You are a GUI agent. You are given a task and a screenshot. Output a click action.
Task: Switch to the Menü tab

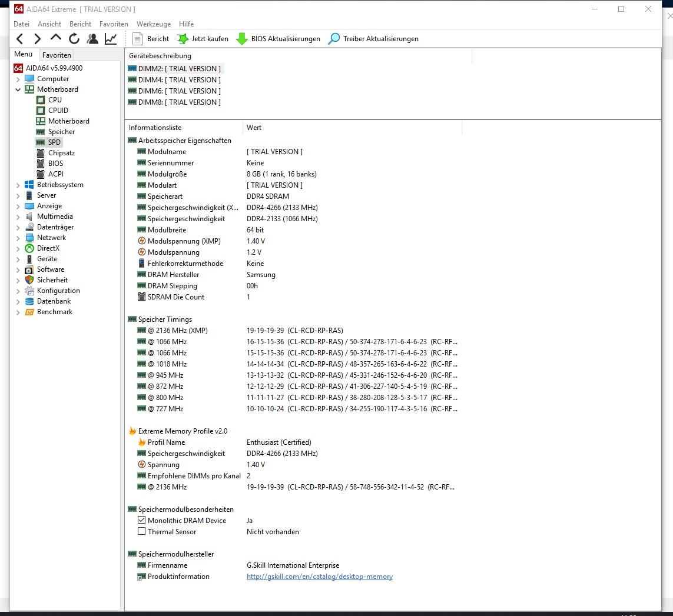(x=23, y=54)
